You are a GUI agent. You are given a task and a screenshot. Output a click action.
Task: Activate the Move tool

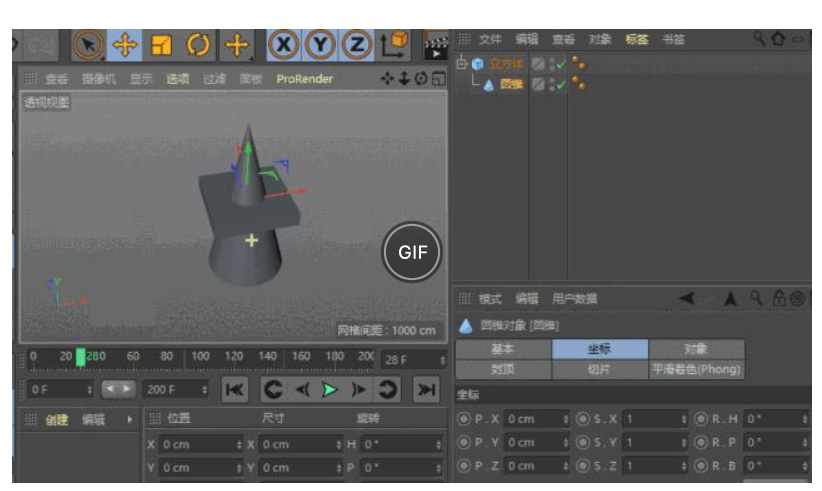(x=124, y=45)
